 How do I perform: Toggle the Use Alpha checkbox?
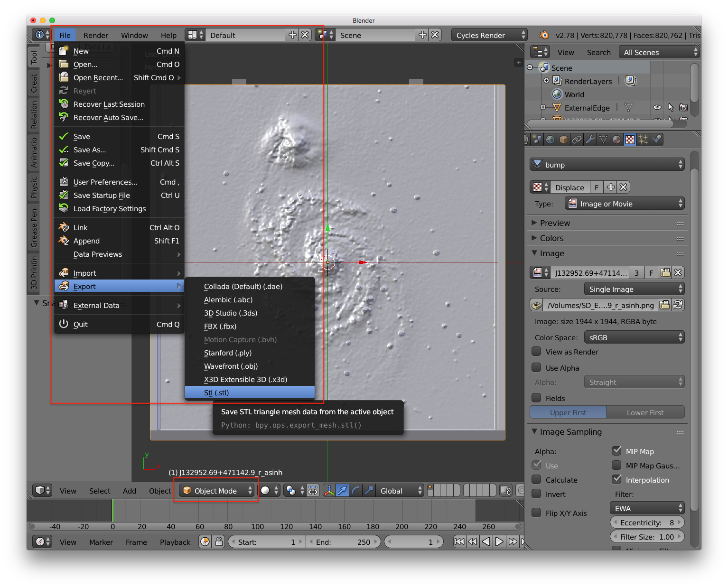[537, 367]
